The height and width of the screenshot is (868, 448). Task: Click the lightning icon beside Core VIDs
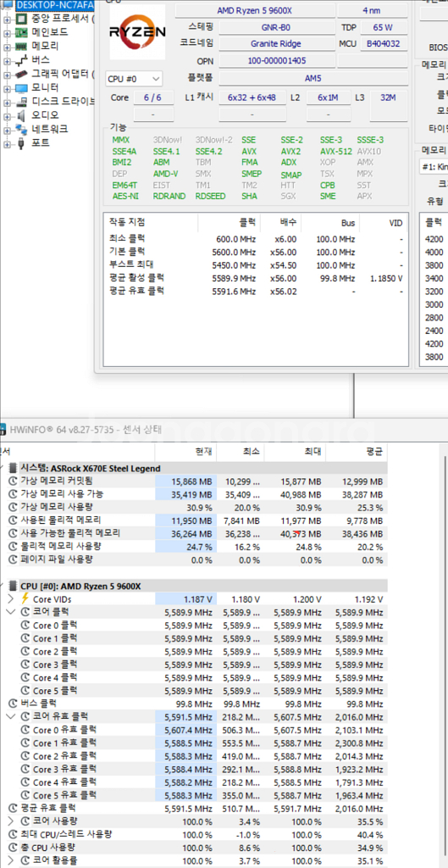point(25,598)
